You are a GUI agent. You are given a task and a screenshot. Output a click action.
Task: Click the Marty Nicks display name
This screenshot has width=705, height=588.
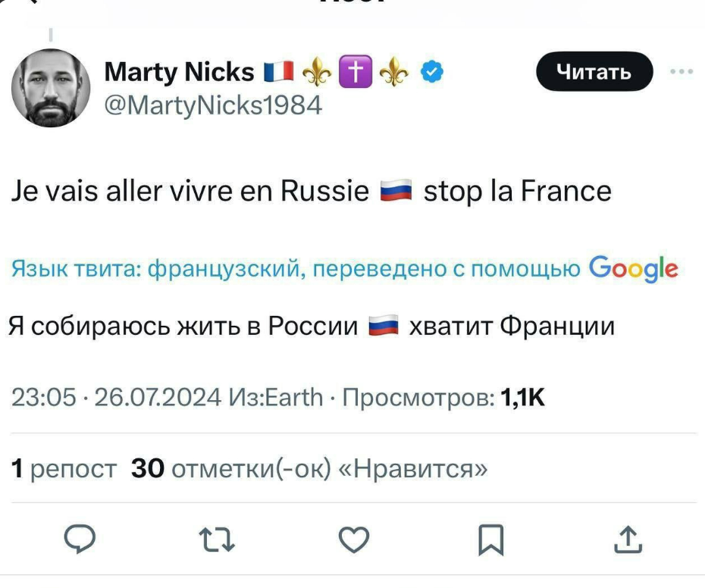179,71
